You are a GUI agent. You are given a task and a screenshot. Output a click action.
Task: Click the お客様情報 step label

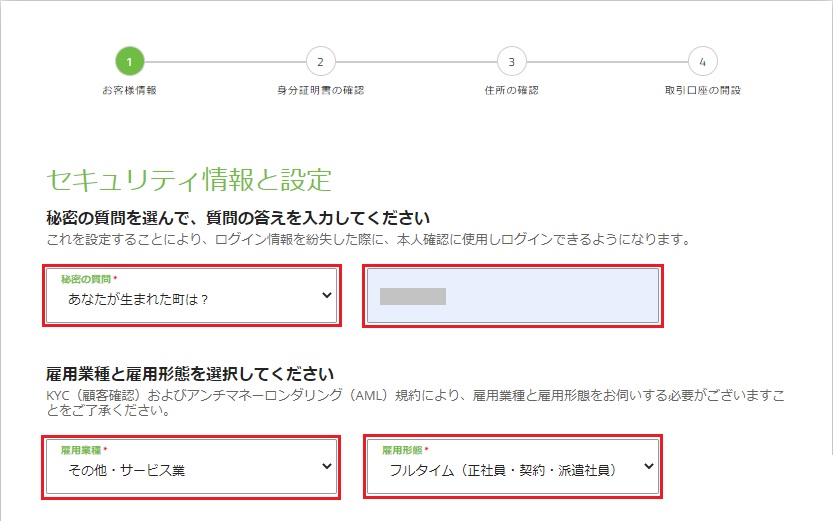pos(130,90)
